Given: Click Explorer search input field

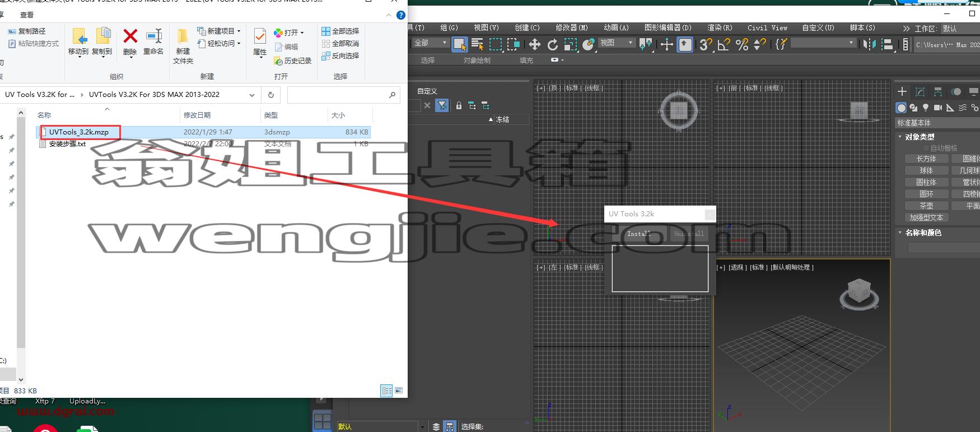Looking at the screenshot, I should [x=343, y=95].
